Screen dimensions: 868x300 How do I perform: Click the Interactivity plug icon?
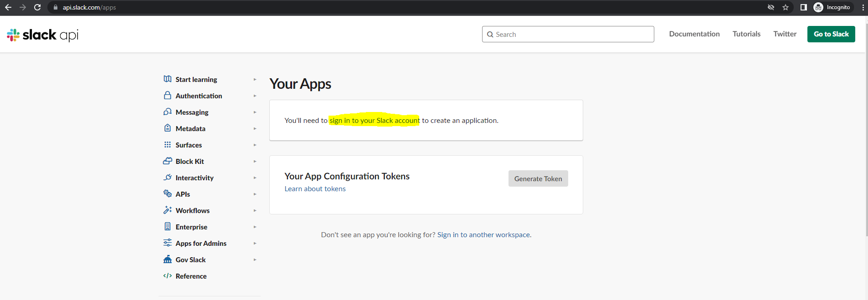pyautogui.click(x=168, y=178)
